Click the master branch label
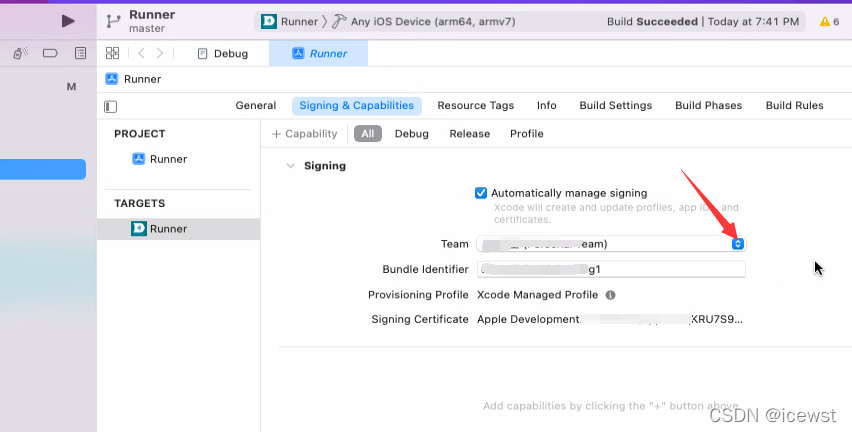The image size is (852, 432). coord(147,28)
